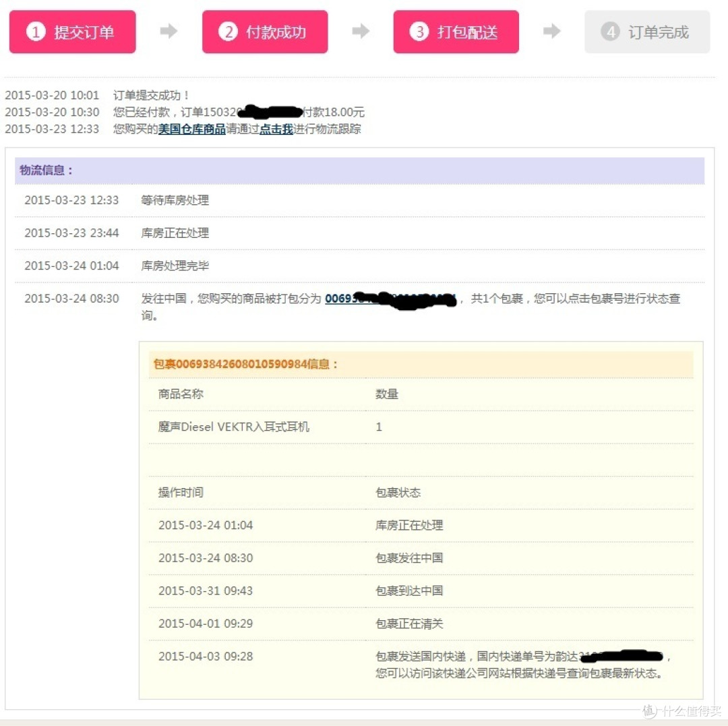Image resolution: width=728 pixels, height=726 pixels.
Task: Click the 商品名称 column header
Action: [x=181, y=394]
